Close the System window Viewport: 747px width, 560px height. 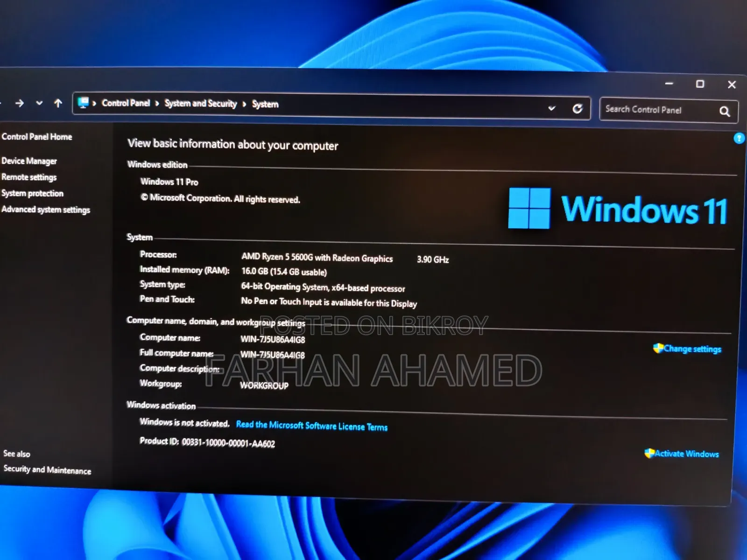pyautogui.click(x=732, y=84)
